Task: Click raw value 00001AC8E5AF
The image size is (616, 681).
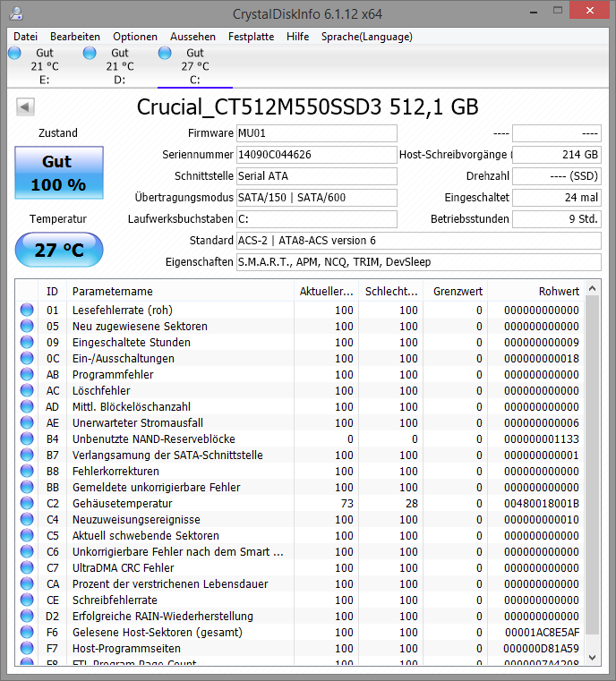Action: click(542, 632)
